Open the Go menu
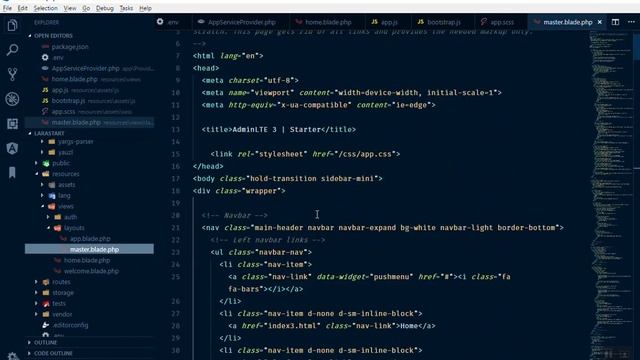The image size is (640, 360). (86, 8)
